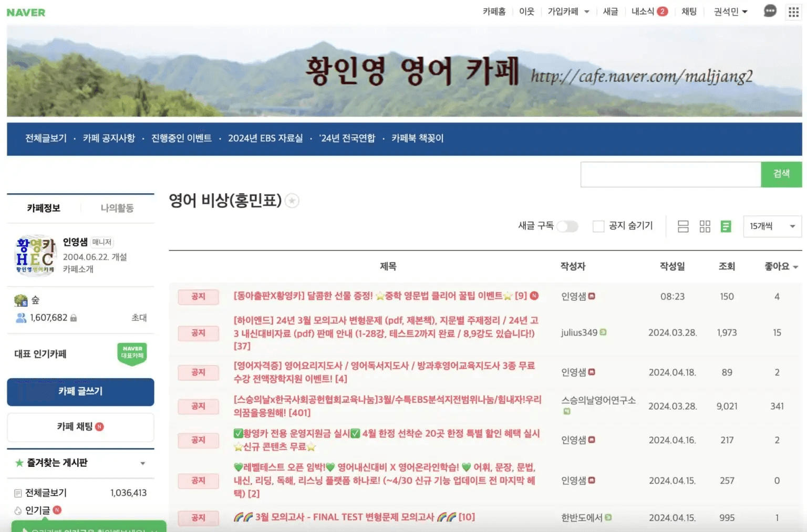Viewport: 807px width, 532px height.
Task: Open 새글 in the top menu
Action: 611,12
